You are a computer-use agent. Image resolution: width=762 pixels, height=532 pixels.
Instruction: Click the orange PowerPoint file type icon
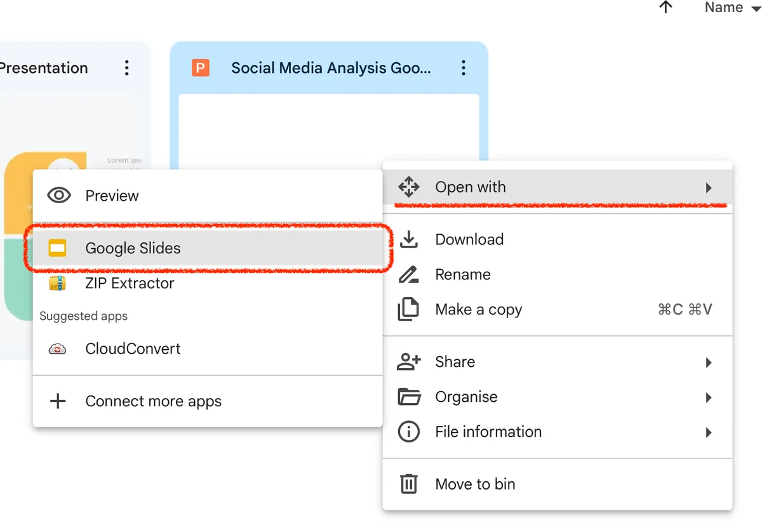point(201,68)
